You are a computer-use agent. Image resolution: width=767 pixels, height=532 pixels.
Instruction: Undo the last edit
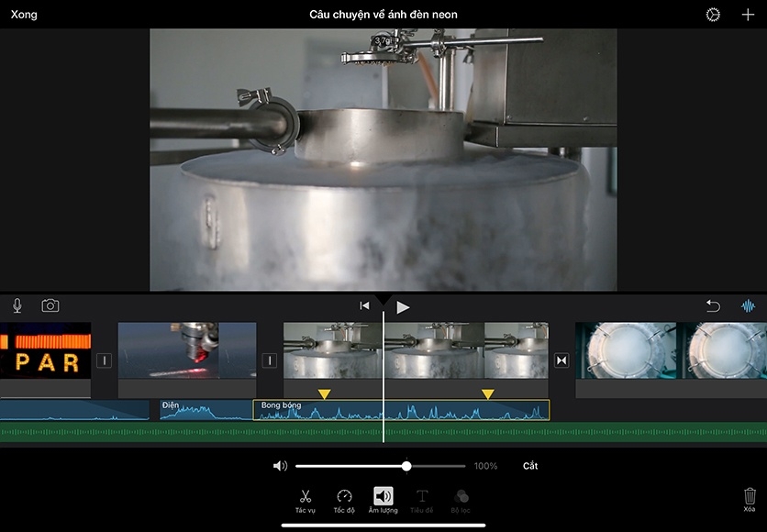pyautogui.click(x=713, y=306)
